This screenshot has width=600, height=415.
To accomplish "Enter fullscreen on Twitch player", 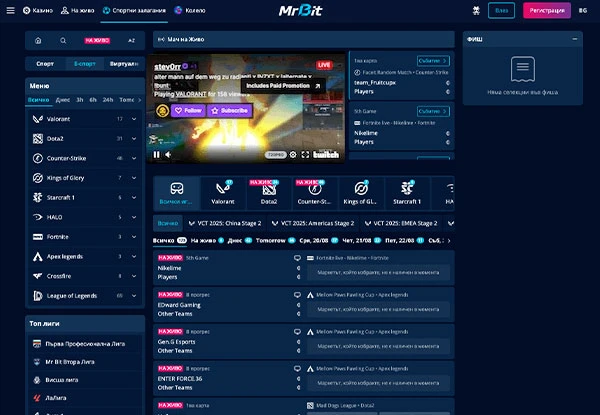I will coord(305,155).
